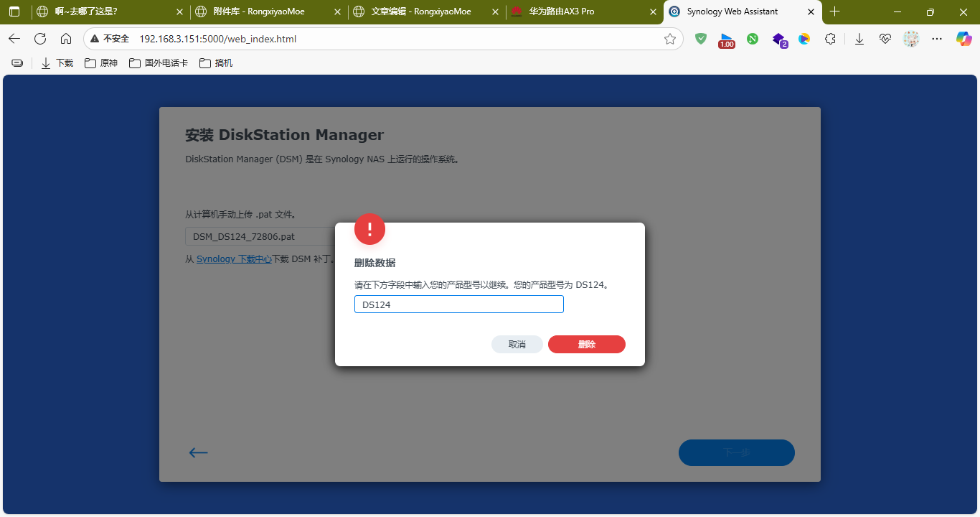Open the browser profile avatar
Viewport: 980px width, 517px height.
coord(911,39)
